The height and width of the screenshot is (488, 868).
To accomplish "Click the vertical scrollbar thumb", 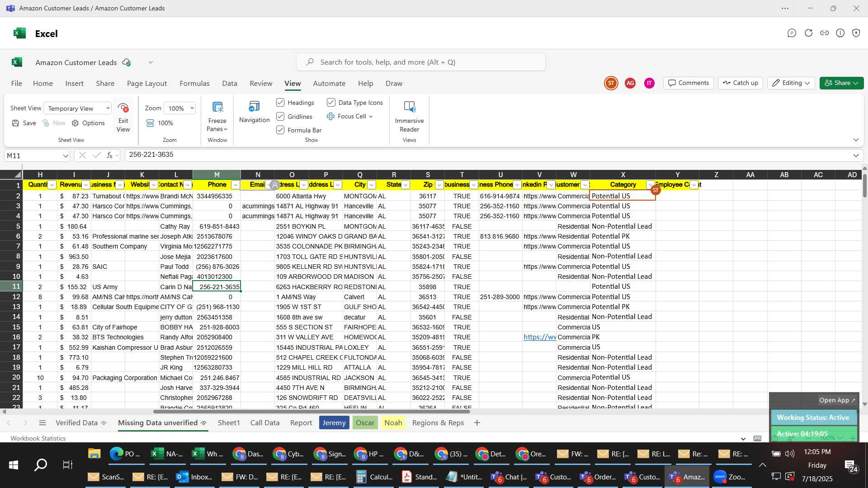I will click(x=864, y=185).
